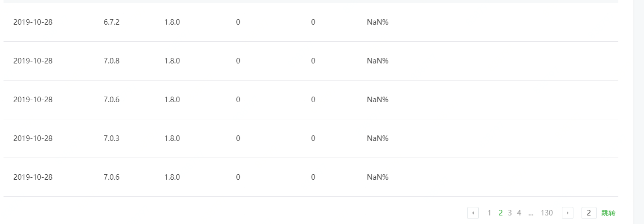644x224 pixels.
Task: Go to the previous page arrow
Action: pos(473,213)
